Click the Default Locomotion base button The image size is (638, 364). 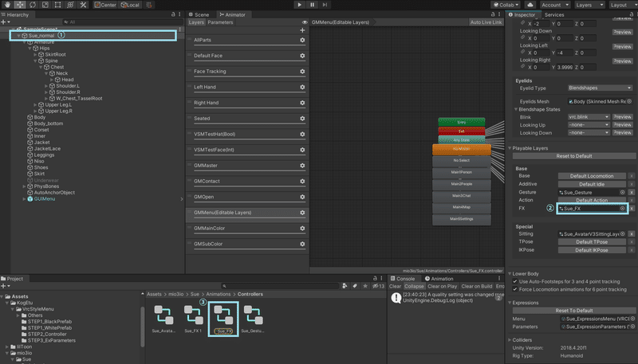coord(592,176)
